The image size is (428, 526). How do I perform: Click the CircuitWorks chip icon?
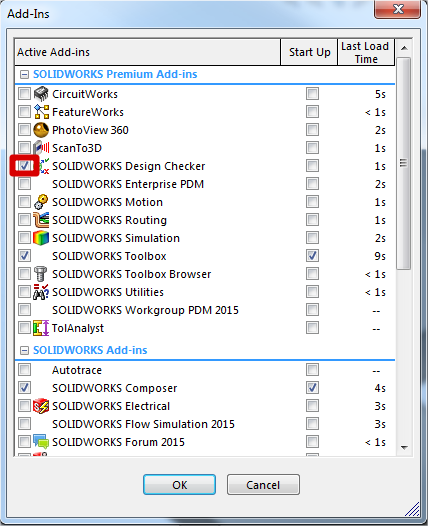click(x=41, y=94)
